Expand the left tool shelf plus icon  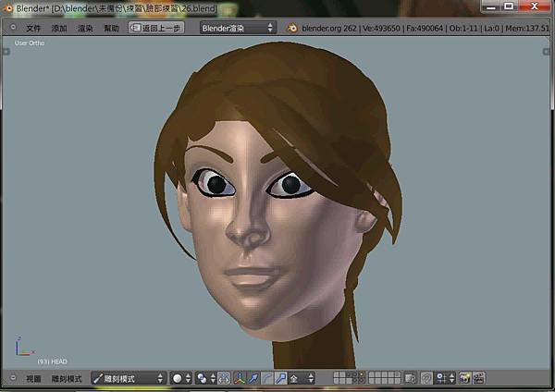click(6, 52)
